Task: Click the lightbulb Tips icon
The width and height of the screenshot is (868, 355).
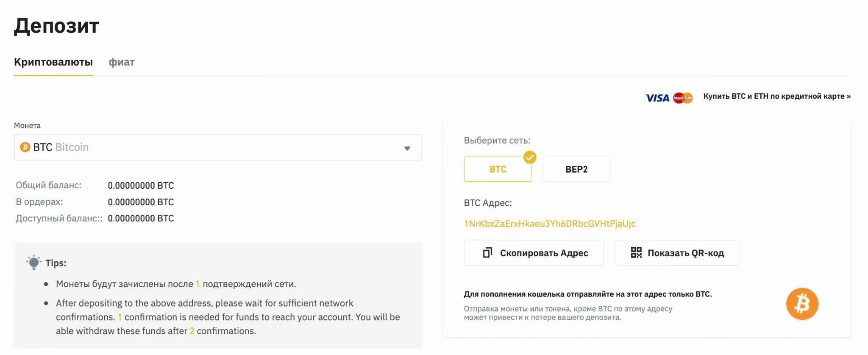Action: tap(34, 263)
